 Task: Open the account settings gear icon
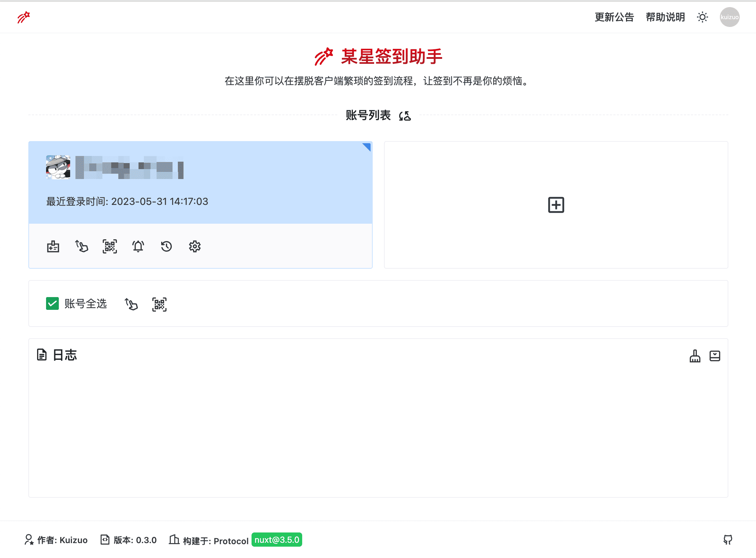[x=194, y=246]
